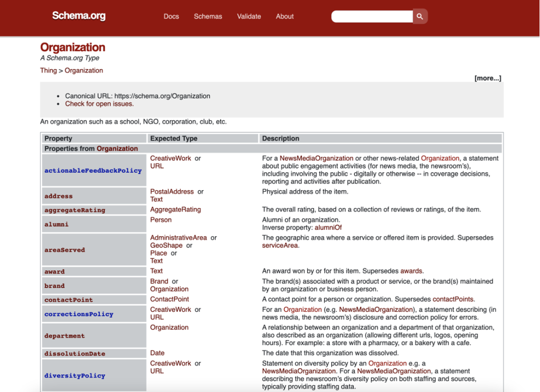Click the GeoShape type link
The height and width of the screenshot is (392, 540).
166,246
